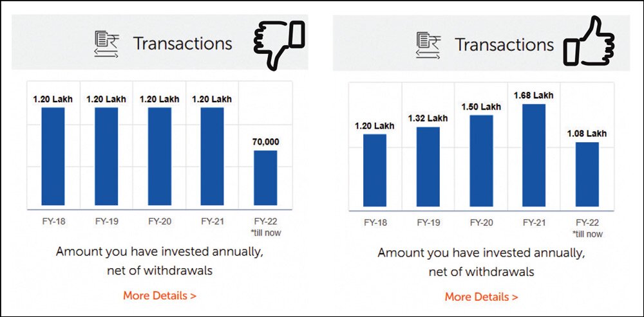
Task: Click the FY-21 axis label in left chart
Action: point(212,221)
